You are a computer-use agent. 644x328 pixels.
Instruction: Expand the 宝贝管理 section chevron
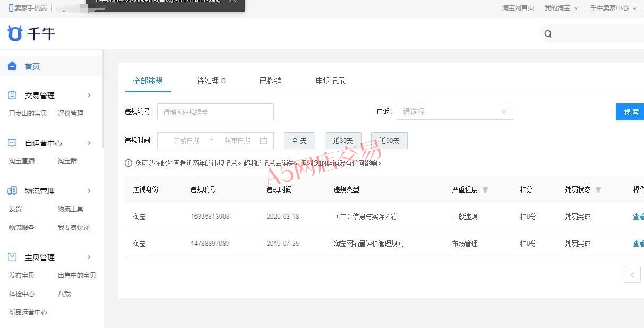point(89,257)
